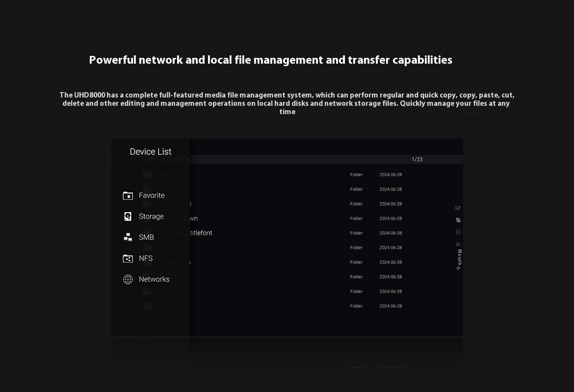The image size is (574, 392).
Task: Click the folder icon in right toolbar
Action: click(x=458, y=244)
